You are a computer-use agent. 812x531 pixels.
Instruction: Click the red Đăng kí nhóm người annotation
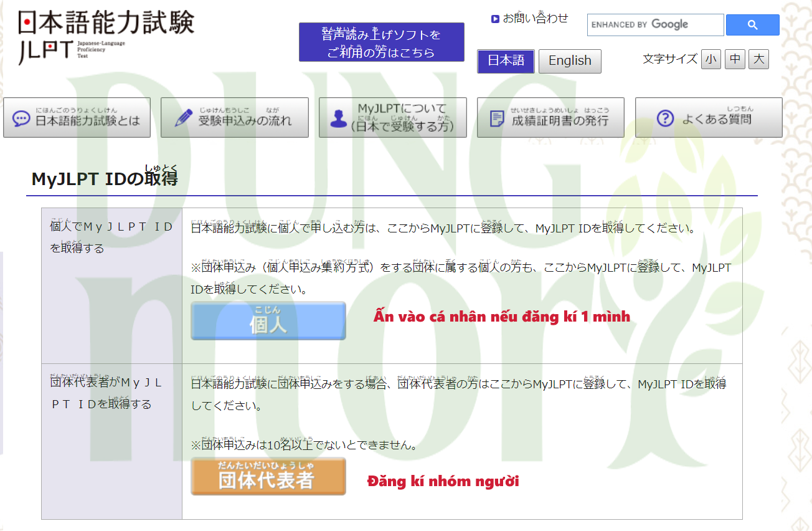443,481
